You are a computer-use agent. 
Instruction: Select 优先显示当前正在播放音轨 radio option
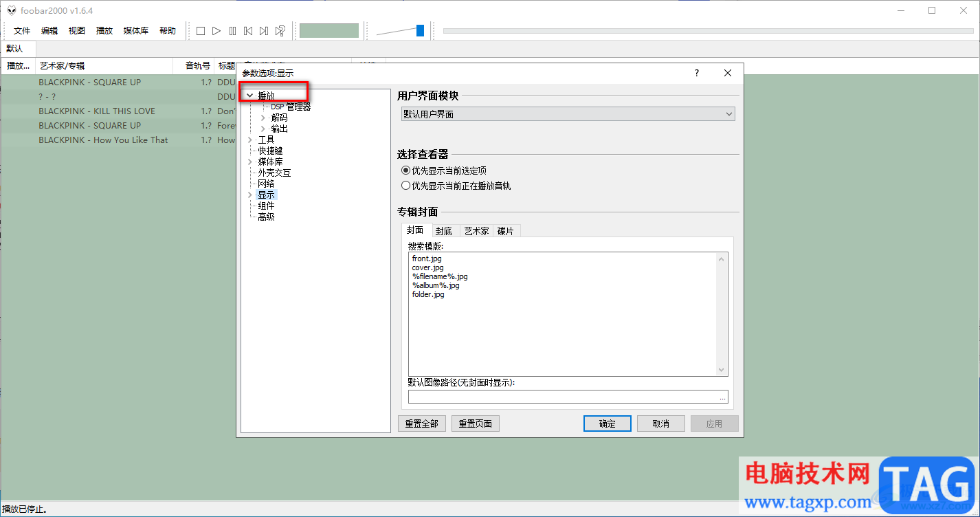point(456,185)
